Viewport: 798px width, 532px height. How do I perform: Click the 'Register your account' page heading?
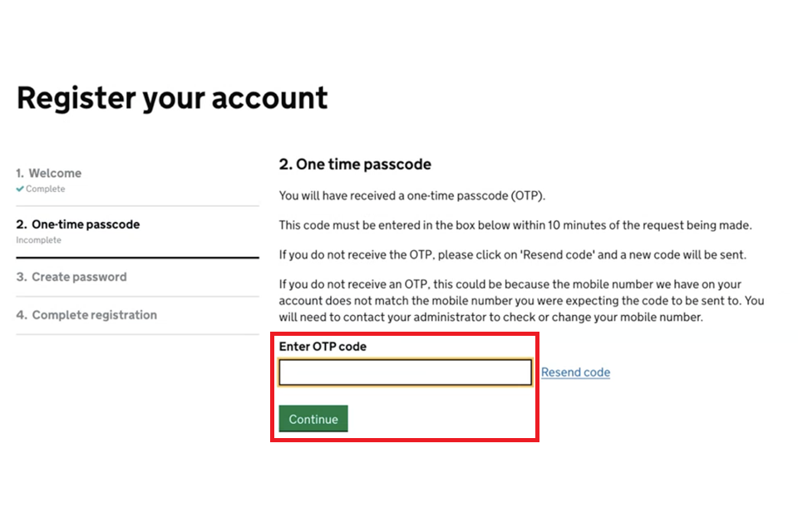[172, 98]
